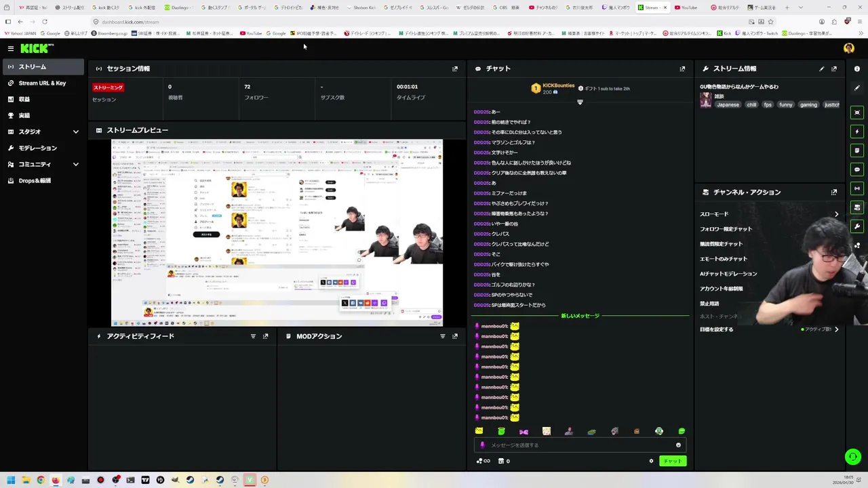The width and height of the screenshot is (868, 488).
Task: Open スローモード options chevron
Action: 836,214
